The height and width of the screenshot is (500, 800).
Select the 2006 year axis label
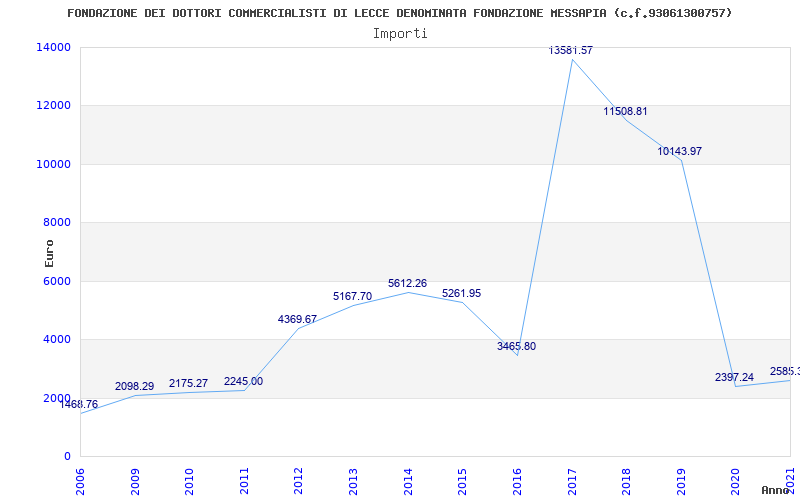80,481
